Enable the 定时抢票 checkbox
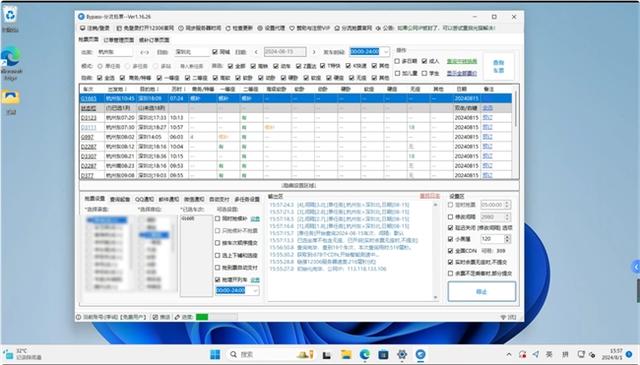Screen dimensions: 640x365 coord(451,205)
